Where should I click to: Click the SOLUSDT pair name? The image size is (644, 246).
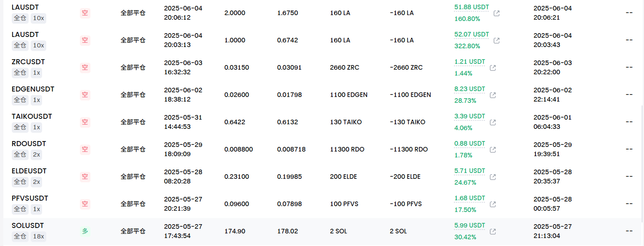(28, 225)
